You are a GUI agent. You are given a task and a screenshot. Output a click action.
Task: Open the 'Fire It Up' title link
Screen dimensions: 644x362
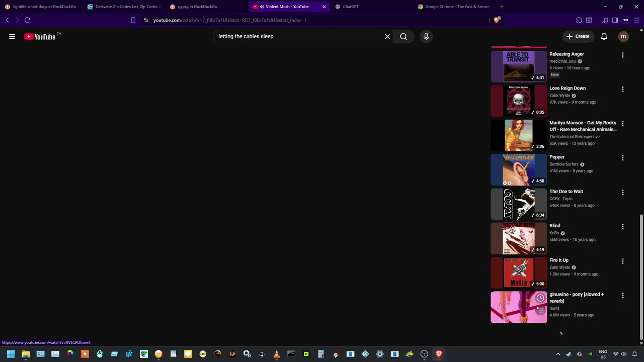559,260
